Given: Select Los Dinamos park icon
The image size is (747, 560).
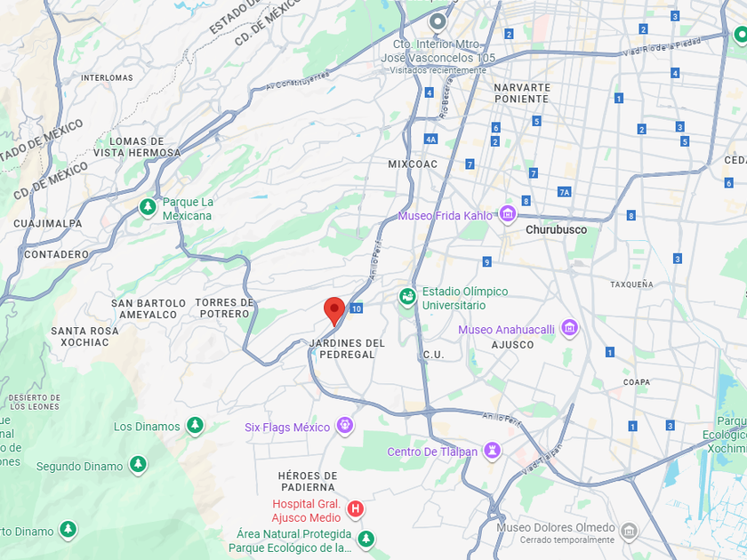Looking at the screenshot, I should pyautogui.click(x=195, y=425).
